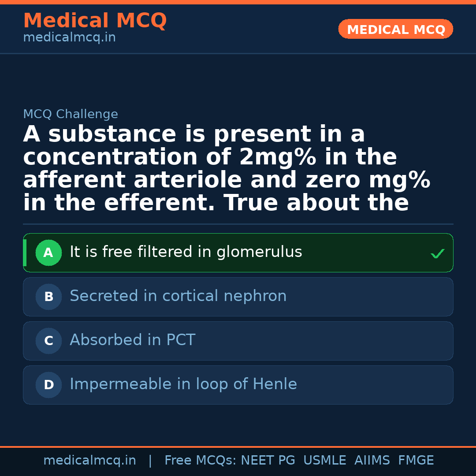Click the Medical MCQ title heading

click(x=95, y=21)
